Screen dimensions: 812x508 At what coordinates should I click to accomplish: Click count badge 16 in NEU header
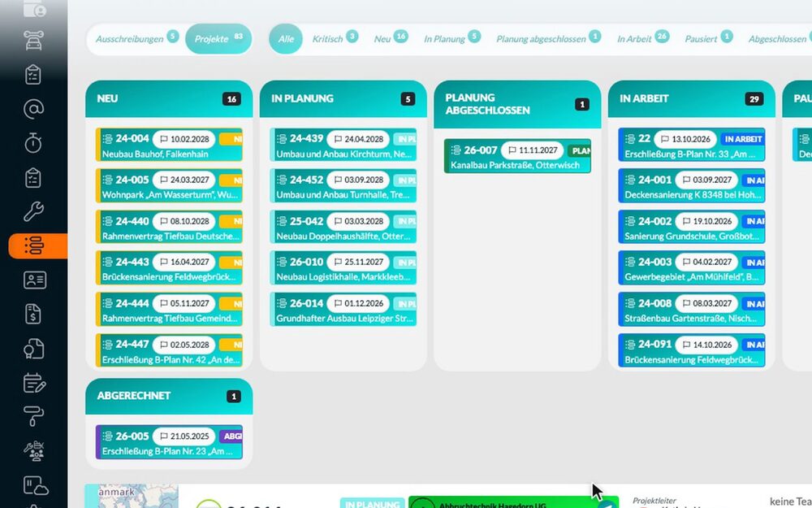coord(231,99)
